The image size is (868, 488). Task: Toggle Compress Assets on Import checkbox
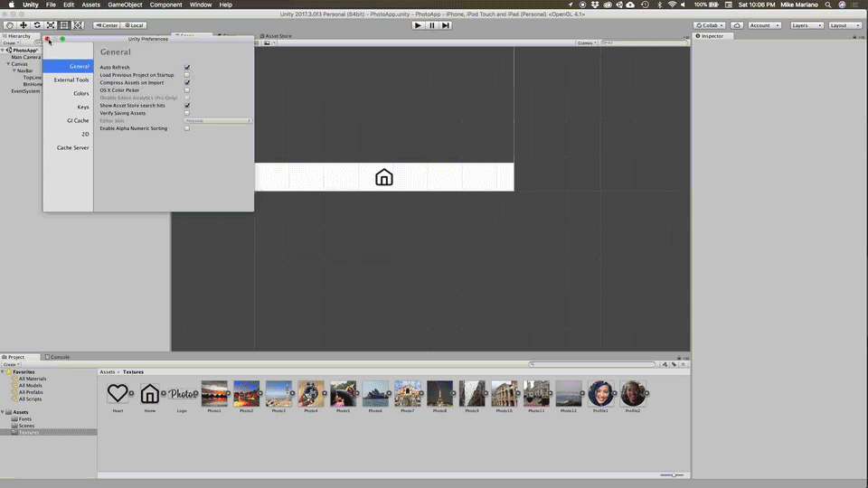[187, 82]
